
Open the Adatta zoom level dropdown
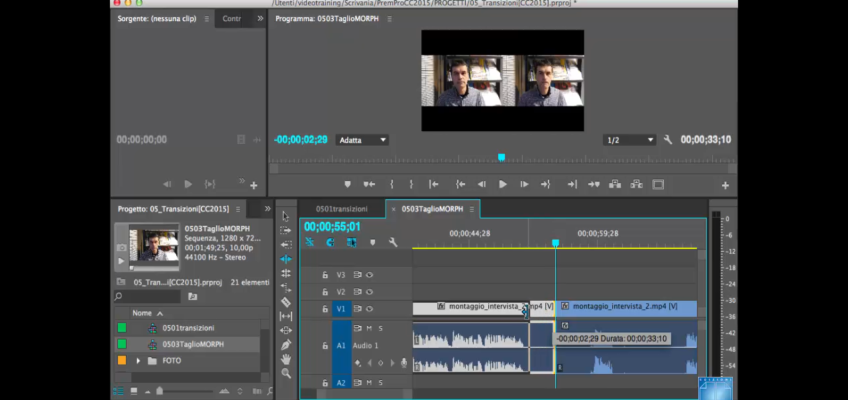[362, 140]
